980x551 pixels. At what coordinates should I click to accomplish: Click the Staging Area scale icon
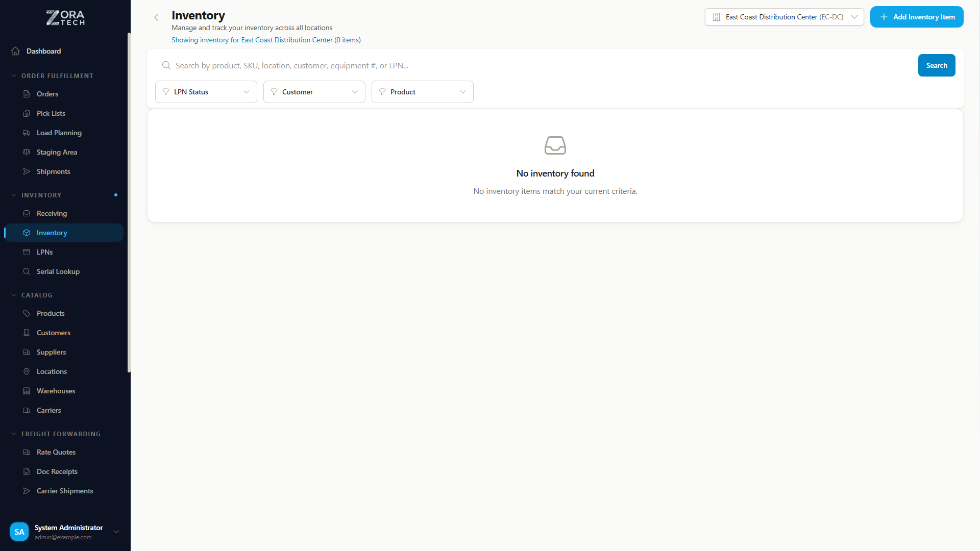[27, 152]
